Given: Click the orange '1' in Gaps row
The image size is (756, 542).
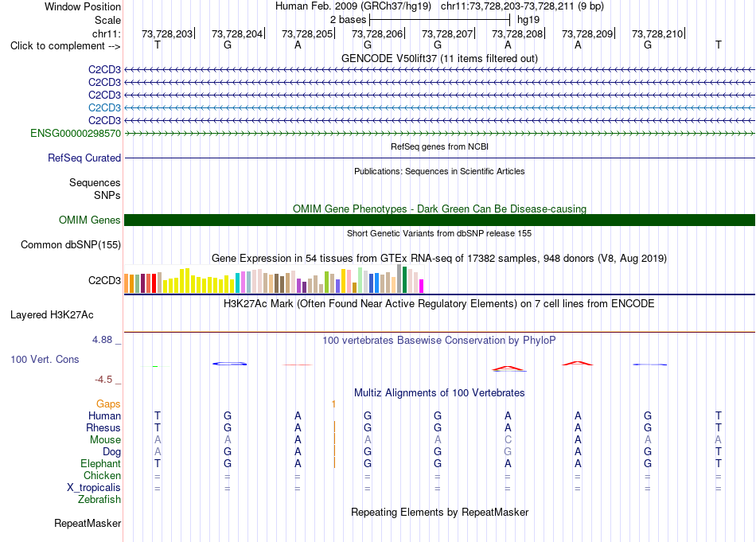Looking at the screenshot, I should pyautogui.click(x=333, y=404).
